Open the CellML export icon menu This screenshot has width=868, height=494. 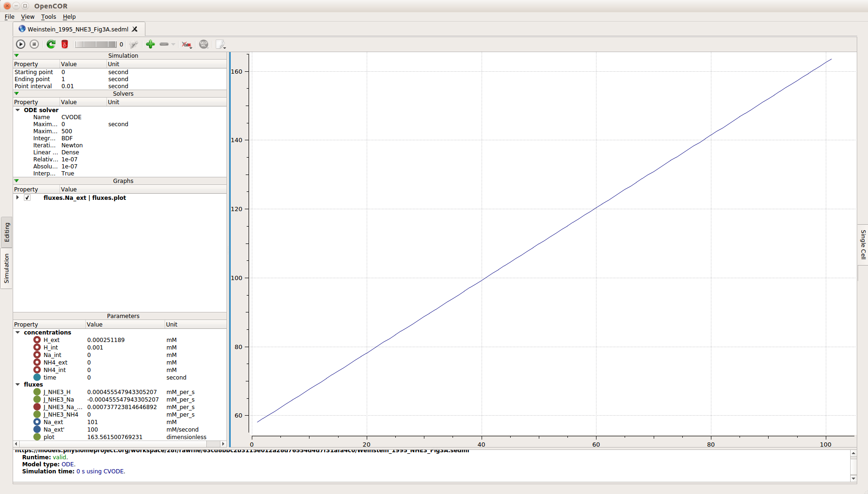(x=187, y=44)
